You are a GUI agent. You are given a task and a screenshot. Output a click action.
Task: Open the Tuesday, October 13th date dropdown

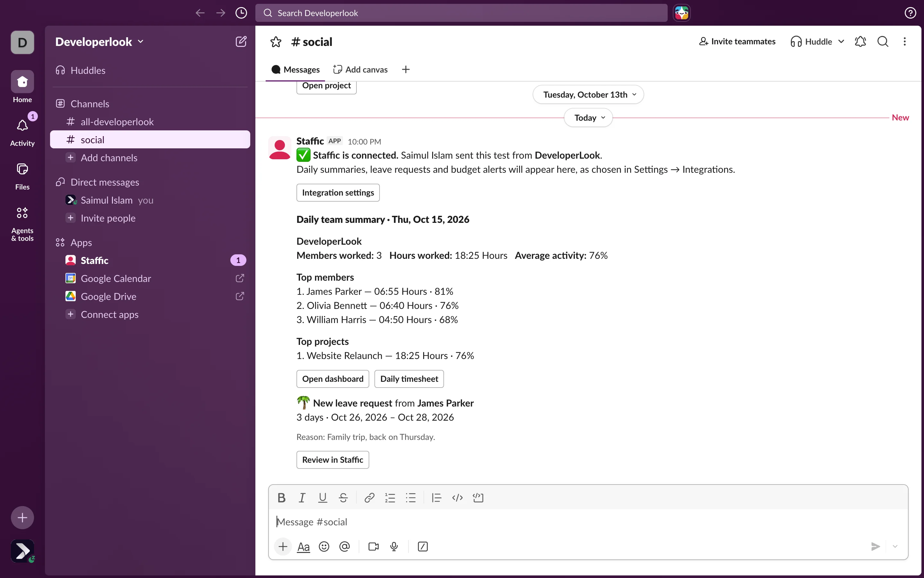588,94
